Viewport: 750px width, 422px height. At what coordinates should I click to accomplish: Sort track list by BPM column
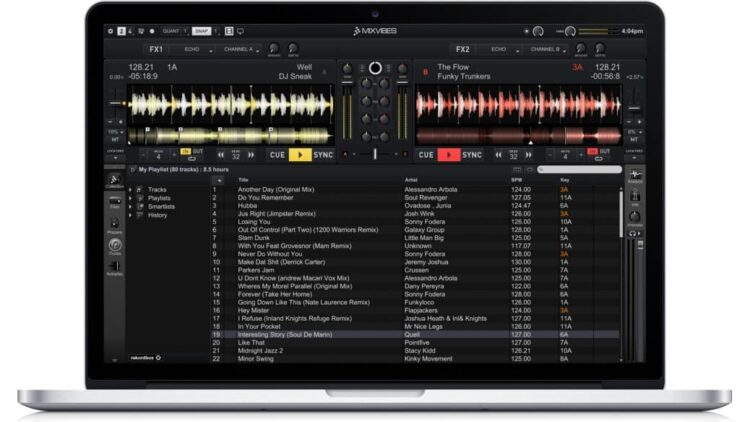tap(516, 180)
